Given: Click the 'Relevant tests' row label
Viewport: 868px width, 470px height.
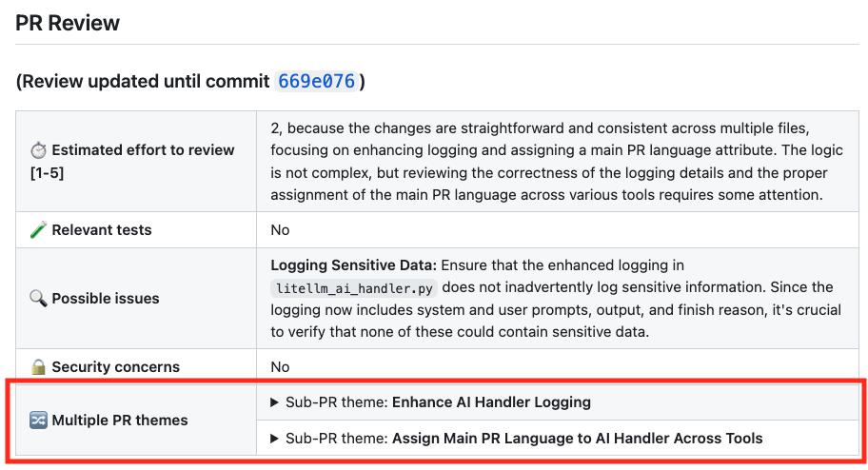Looking at the screenshot, I should point(102,230).
